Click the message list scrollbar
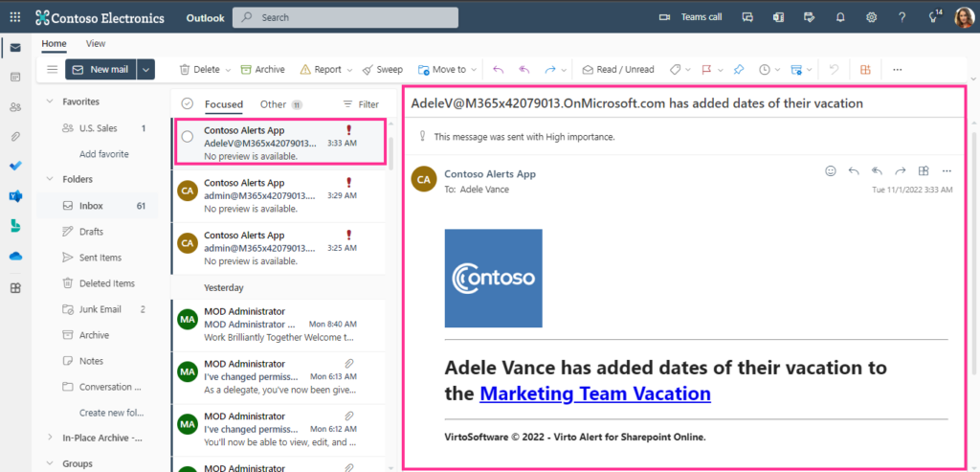Image resolution: width=980 pixels, height=472 pixels. pyautogui.click(x=391, y=153)
